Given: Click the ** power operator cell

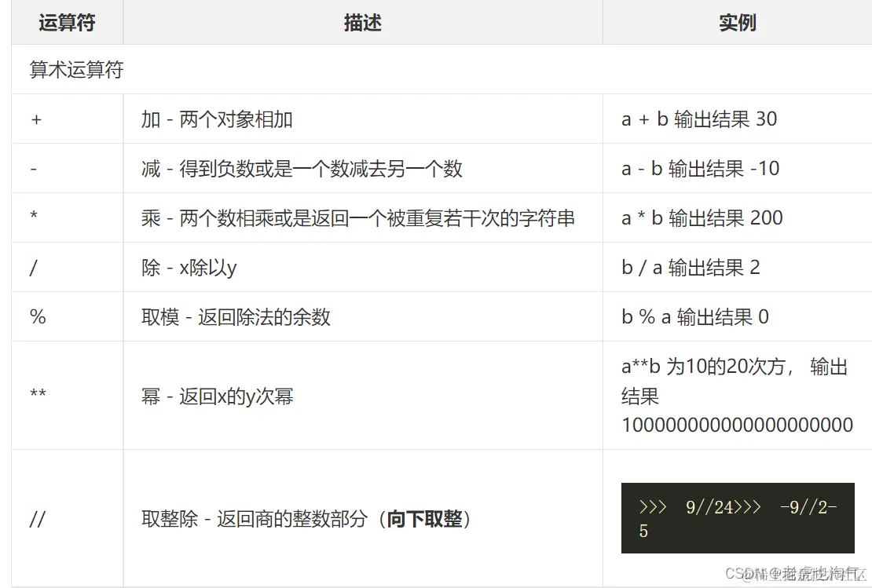Looking at the screenshot, I should click(x=68, y=395).
